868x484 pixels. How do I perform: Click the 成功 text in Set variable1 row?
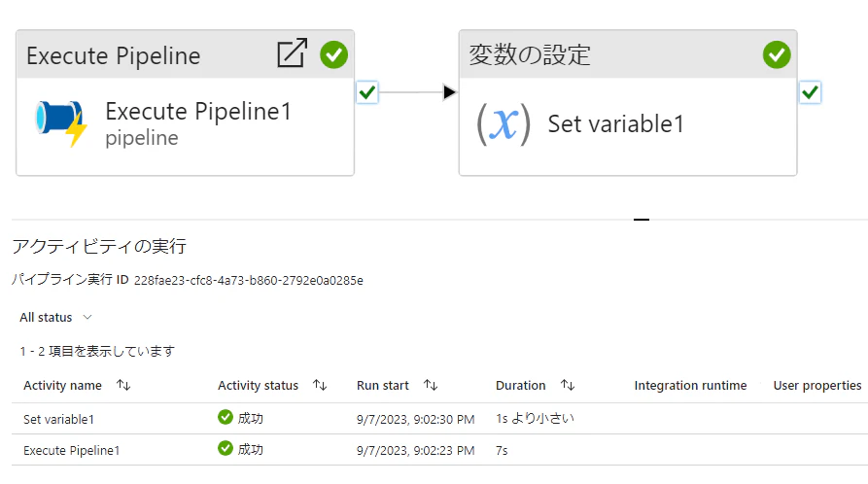coord(250,418)
